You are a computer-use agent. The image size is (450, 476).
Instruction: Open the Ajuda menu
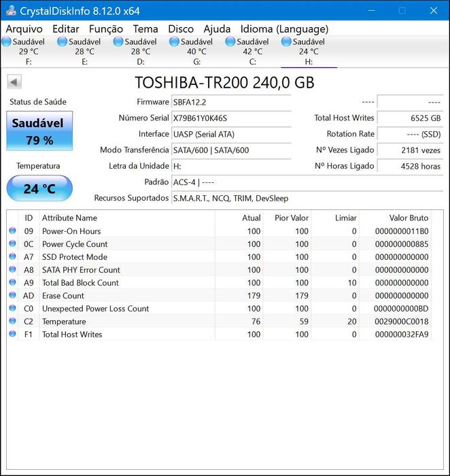click(x=217, y=29)
